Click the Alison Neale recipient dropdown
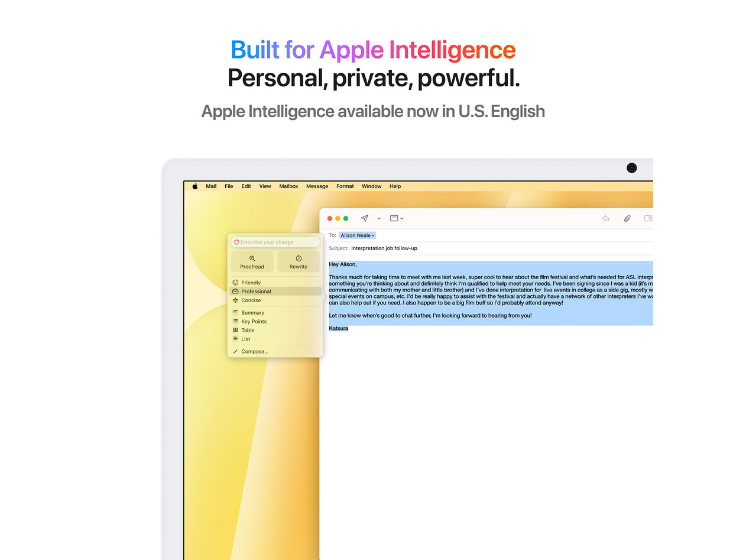Image resolution: width=746 pixels, height=560 pixels. (x=358, y=235)
